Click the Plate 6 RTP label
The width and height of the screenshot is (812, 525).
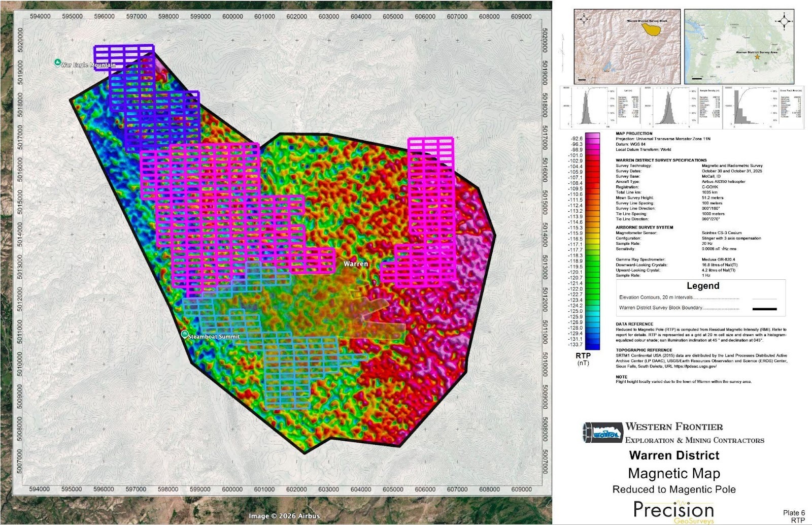click(x=794, y=516)
